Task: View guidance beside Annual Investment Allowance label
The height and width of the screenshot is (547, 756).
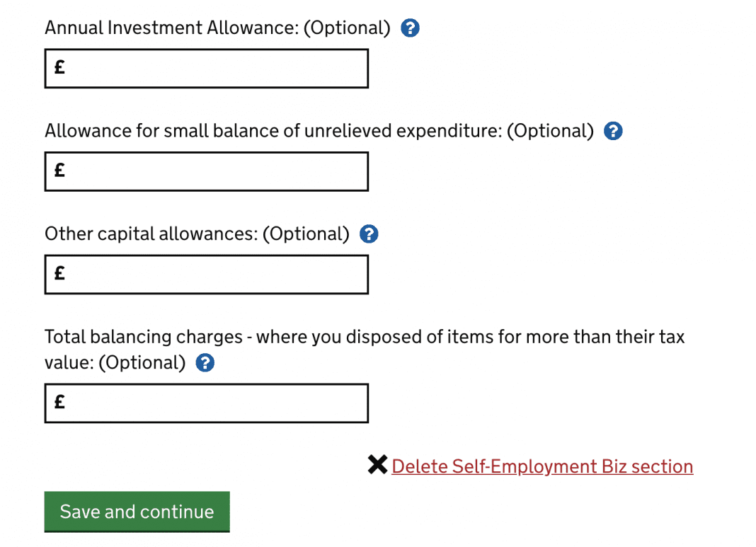Action: [x=410, y=28]
